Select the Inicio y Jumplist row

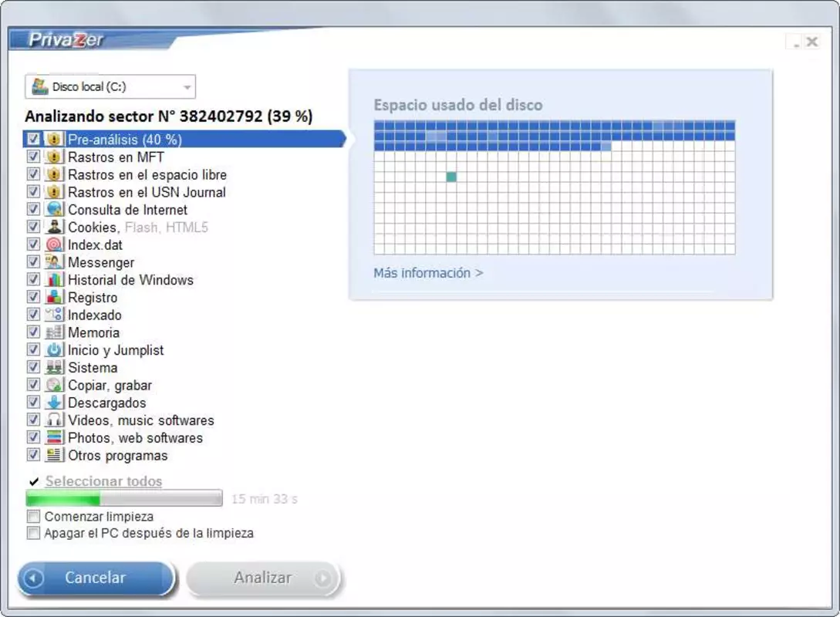[x=115, y=349]
